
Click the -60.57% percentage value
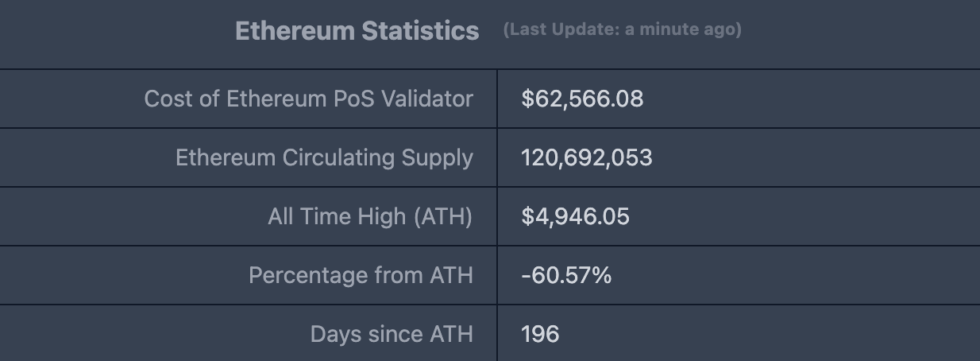tap(566, 275)
